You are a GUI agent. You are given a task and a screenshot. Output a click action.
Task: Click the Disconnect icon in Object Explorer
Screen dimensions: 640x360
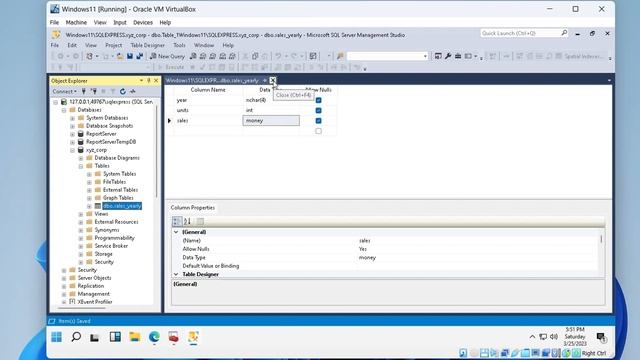(x=93, y=91)
